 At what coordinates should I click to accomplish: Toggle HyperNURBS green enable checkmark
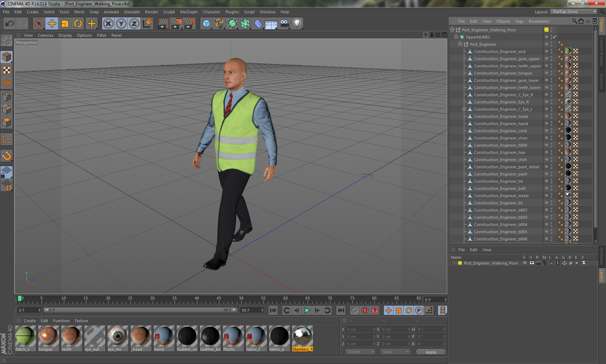pos(555,37)
